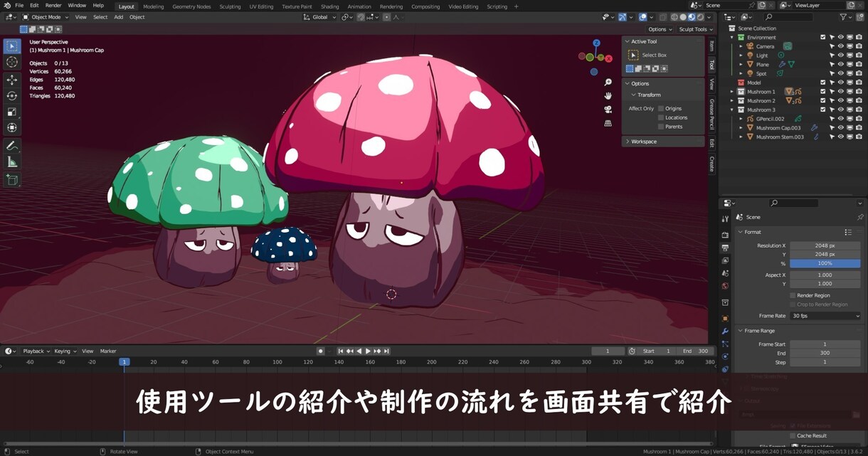Select the Cursor tool in the toolbar
Image resolution: width=868 pixels, height=456 pixels.
(12, 63)
